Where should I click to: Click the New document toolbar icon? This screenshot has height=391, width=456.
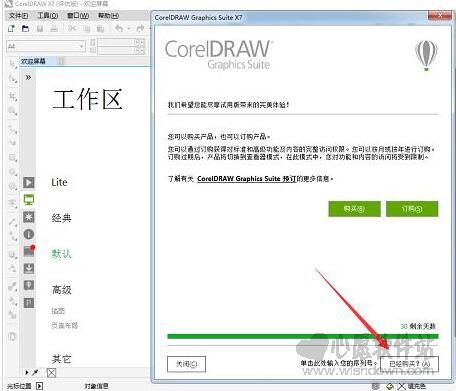[x=11, y=29]
